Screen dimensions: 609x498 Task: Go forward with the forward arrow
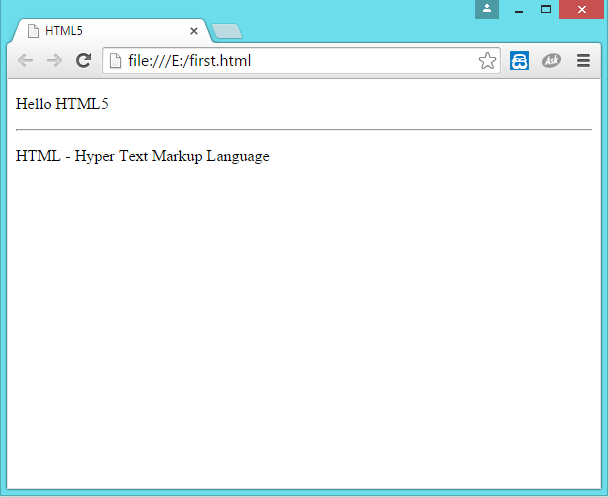(54, 61)
